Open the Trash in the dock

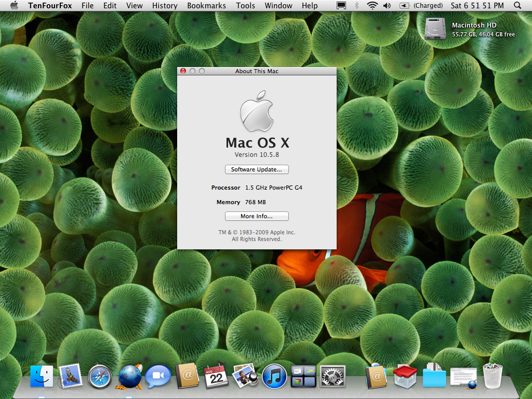(x=493, y=376)
